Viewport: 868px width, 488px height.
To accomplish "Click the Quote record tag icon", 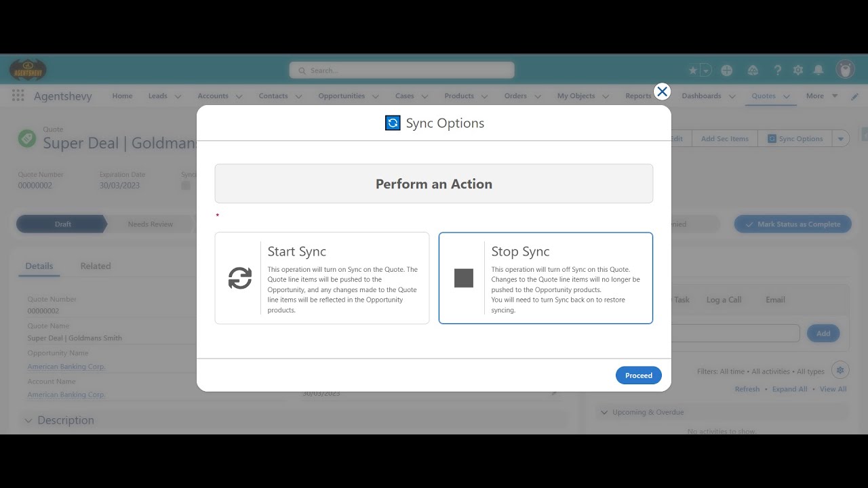I will pos(27,138).
